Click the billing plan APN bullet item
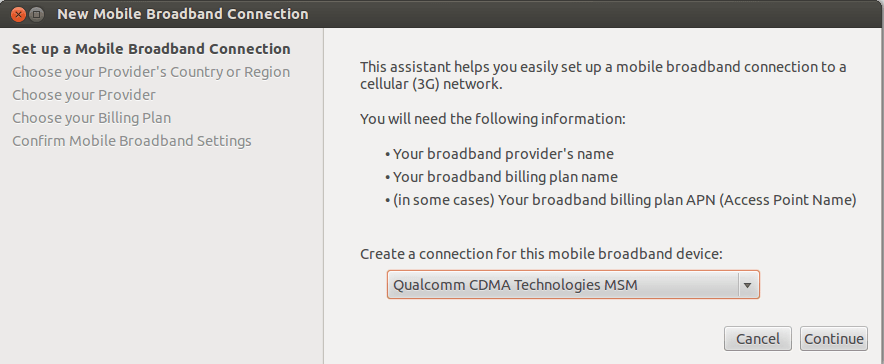Viewport: 884px width, 364px height. tap(621, 200)
